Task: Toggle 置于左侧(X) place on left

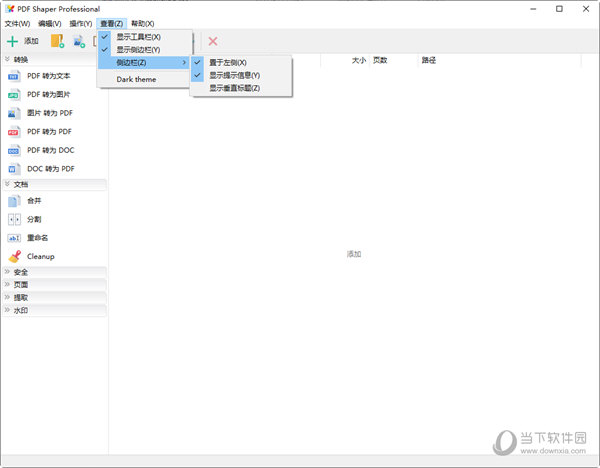Action: point(241,62)
